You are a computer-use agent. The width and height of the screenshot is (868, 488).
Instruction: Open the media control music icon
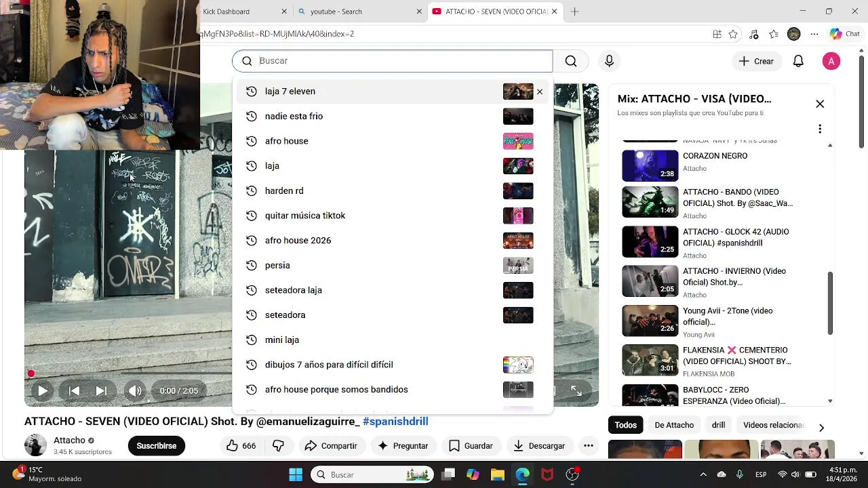[x=753, y=34]
